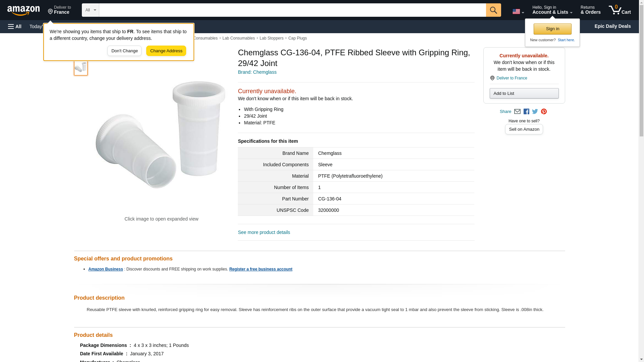The image size is (644, 362).
Task: Open the All hamburger menu
Action: 15,26
